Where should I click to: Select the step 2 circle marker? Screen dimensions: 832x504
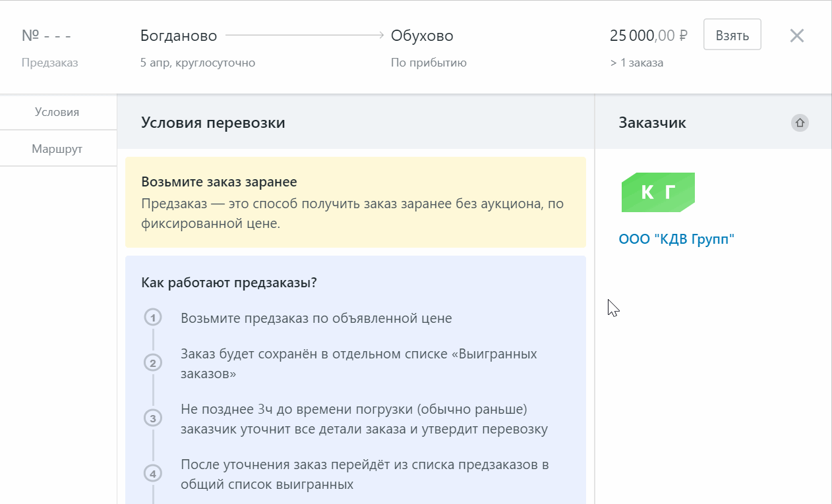coord(153,363)
